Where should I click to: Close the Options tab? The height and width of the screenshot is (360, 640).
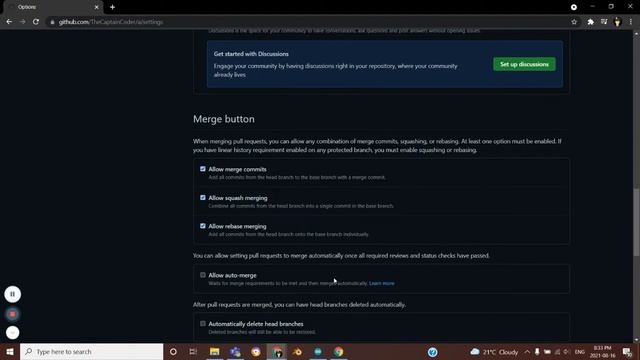coord(96,7)
